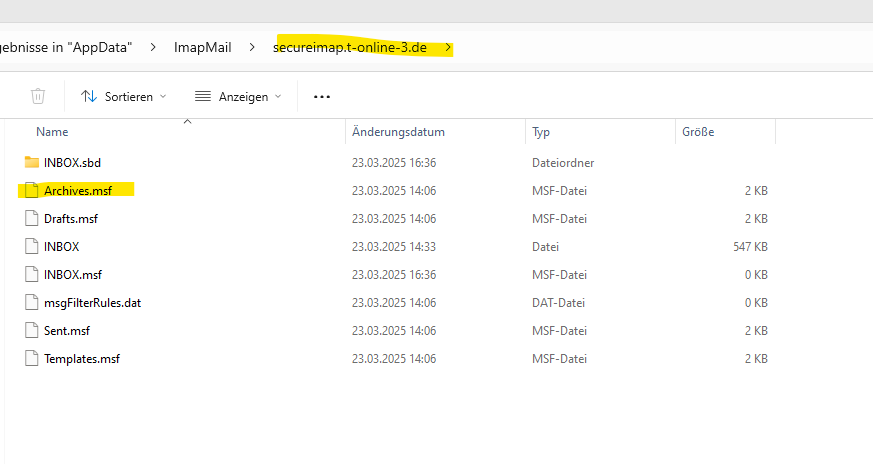Image resolution: width=873 pixels, height=464 pixels.
Task: Expand chevron after secureimap.t-online-3.de breadcrumb
Action: coord(448,47)
